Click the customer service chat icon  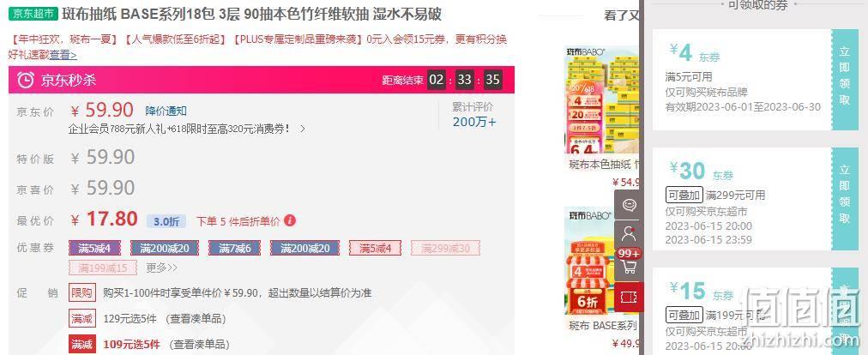[629, 204]
